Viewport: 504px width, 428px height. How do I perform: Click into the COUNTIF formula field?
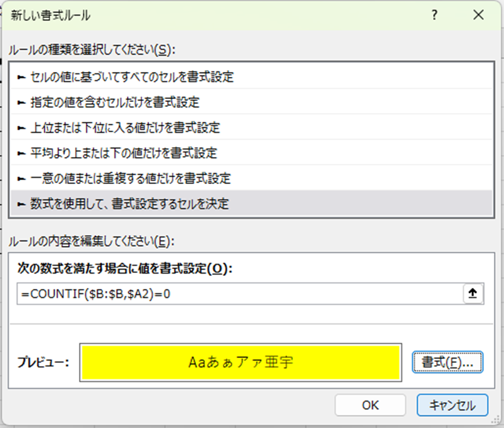(238, 294)
